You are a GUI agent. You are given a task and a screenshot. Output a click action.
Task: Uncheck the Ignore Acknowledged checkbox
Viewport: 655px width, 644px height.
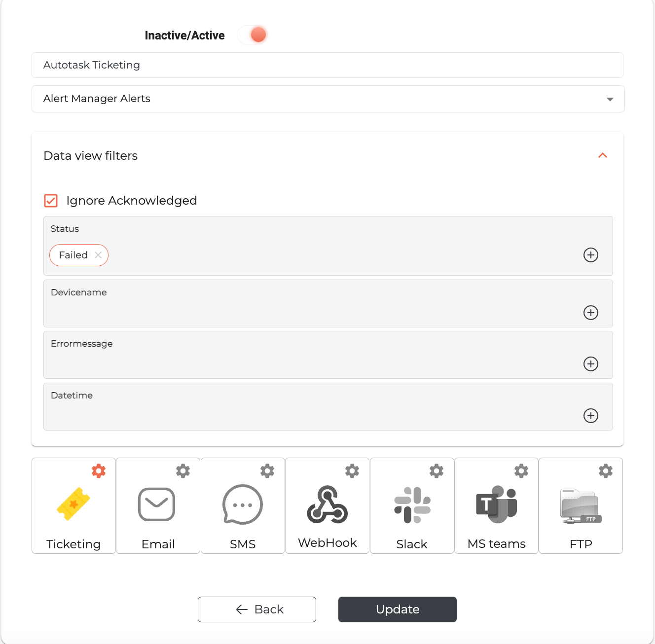pos(51,200)
